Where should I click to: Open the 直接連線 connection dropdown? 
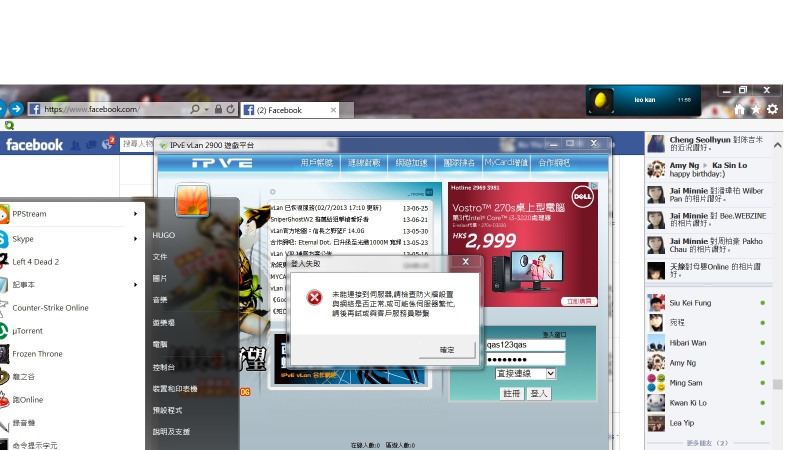(x=525, y=373)
